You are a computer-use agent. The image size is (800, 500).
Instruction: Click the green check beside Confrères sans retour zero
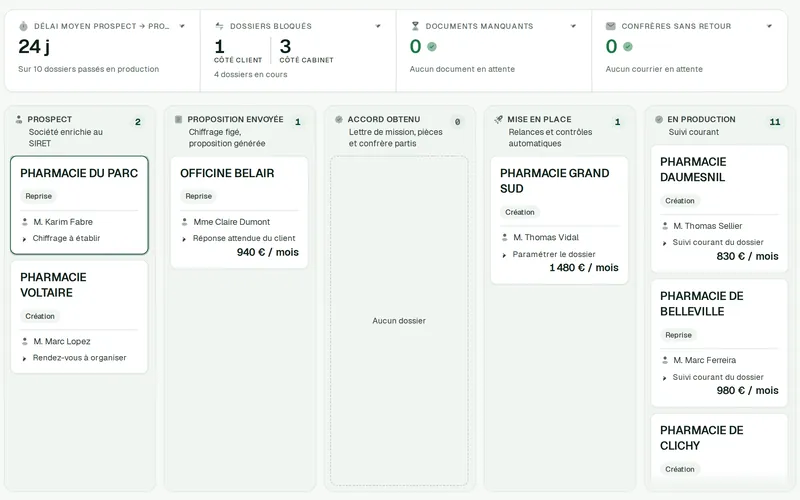(628, 47)
